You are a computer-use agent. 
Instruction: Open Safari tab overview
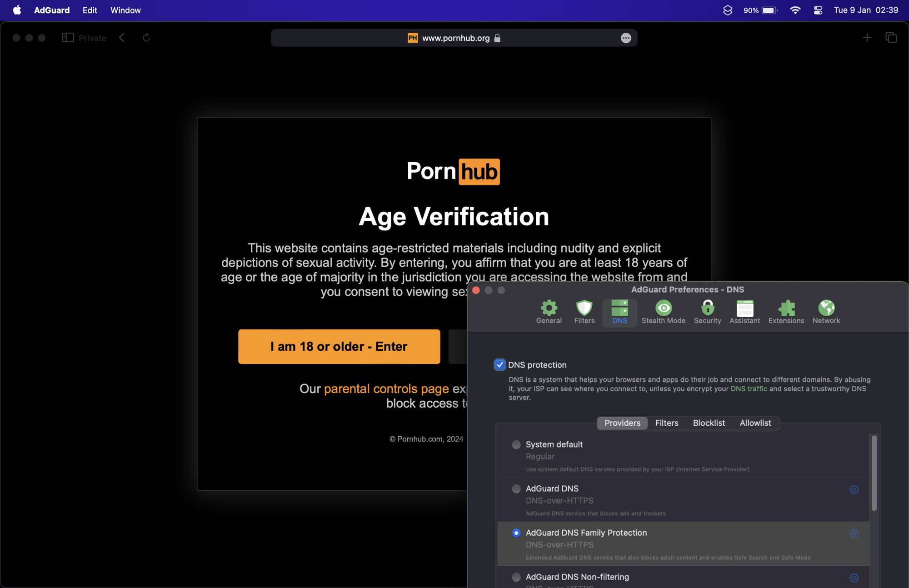coord(891,38)
